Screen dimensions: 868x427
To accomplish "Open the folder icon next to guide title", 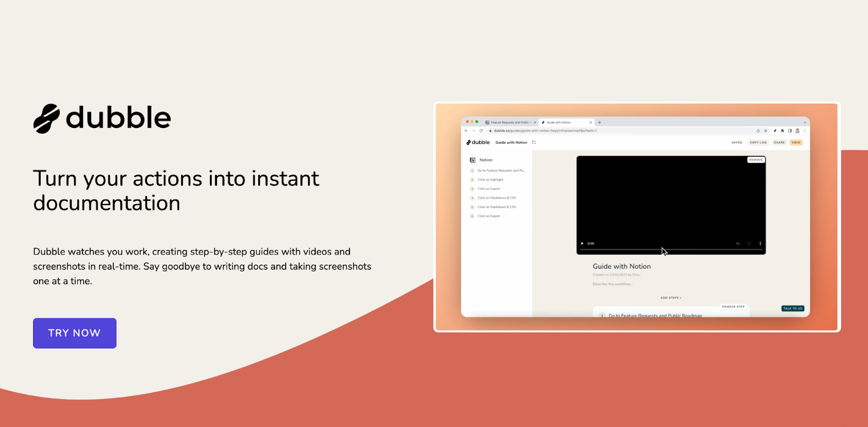I will (534, 142).
